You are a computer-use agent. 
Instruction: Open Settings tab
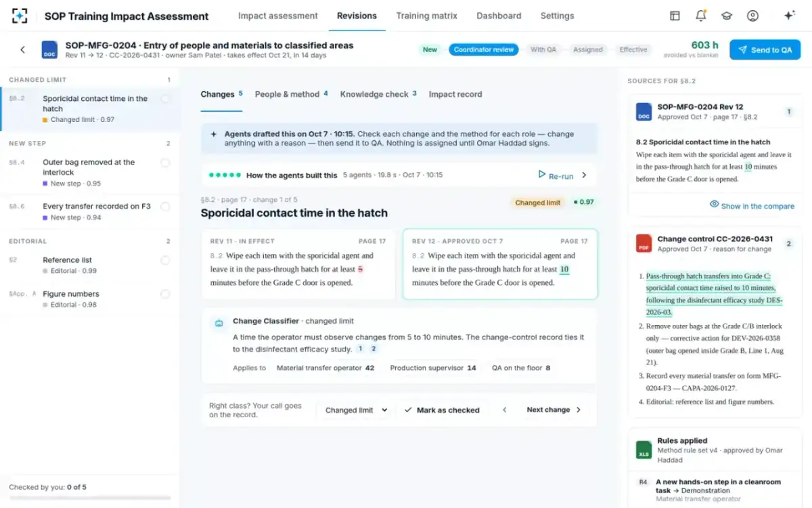558,16
